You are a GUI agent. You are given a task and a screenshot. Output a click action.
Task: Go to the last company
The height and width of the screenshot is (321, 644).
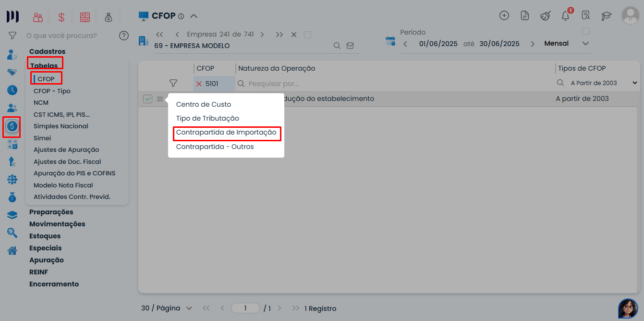coord(279,35)
